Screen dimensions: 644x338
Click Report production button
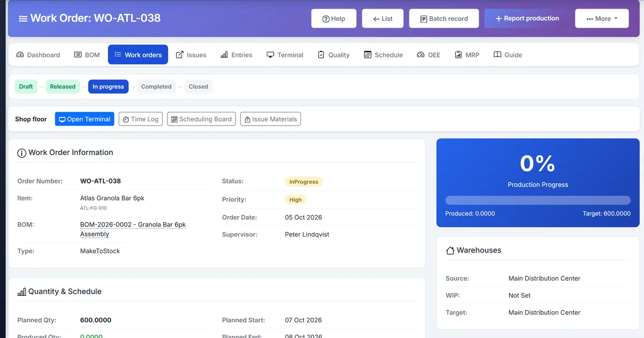pyautogui.click(x=527, y=18)
